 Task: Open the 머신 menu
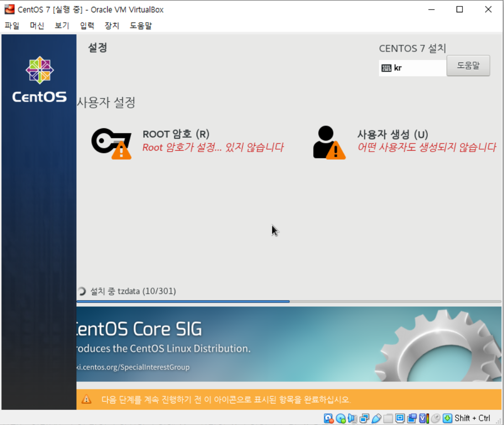pos(37,26)
